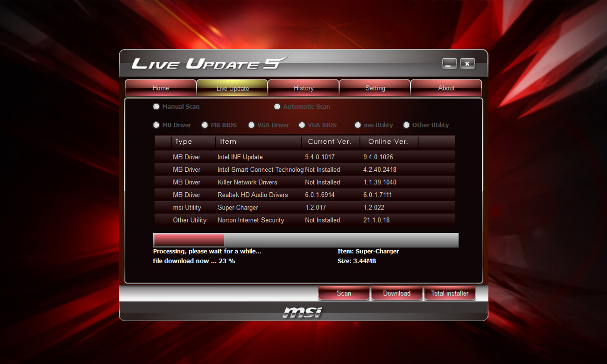Choose the MB BIOS option

coord(205,125)
